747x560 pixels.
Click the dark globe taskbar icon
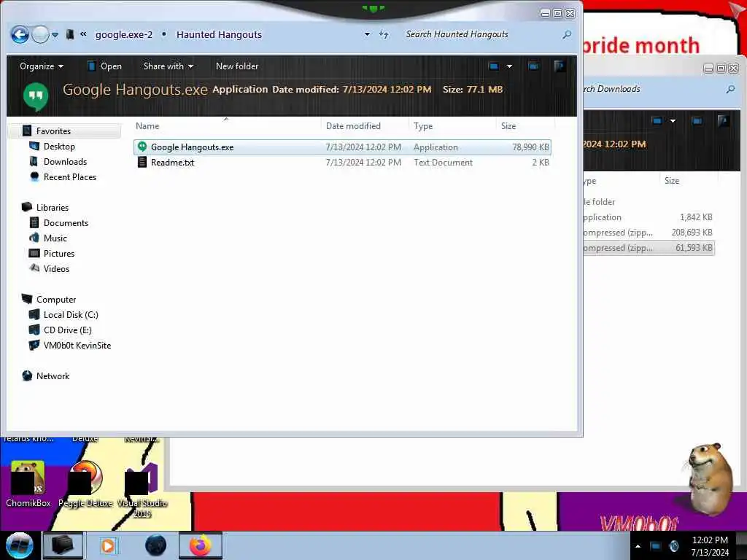(155, 545)
